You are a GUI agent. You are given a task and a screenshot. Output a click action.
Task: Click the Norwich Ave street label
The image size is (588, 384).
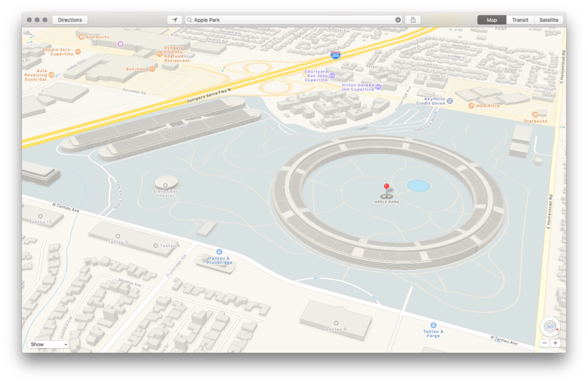pyautogui.click(x=218, y=39)
